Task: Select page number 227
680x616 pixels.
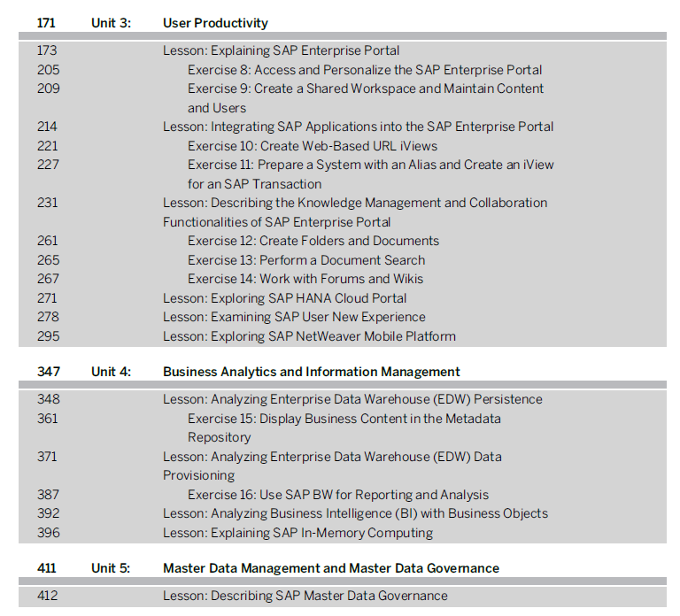Action: tap(48, 165)
